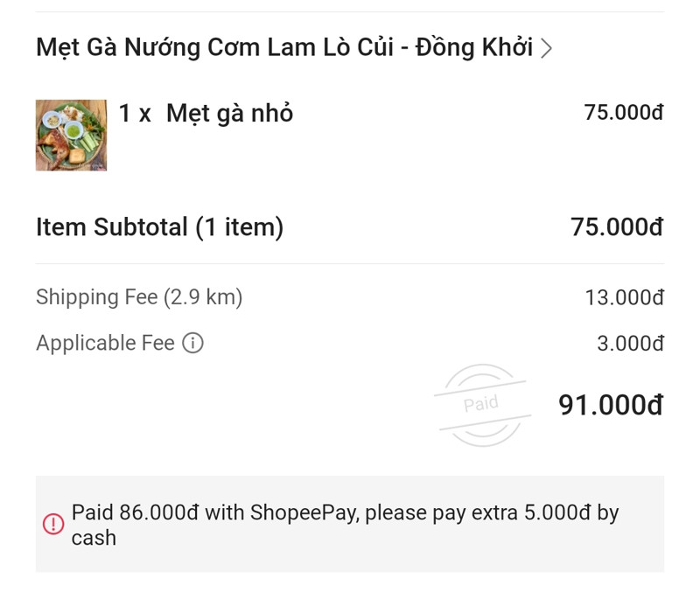Click the subtotal amount 75.000đ in bold
This screenshot has width=700, height=613.
616,227
